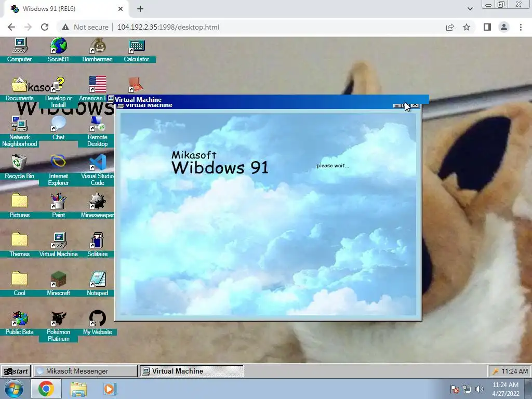Open Chrome's three-dot menu
Viewport: 532px width, 399px height.
521,27
